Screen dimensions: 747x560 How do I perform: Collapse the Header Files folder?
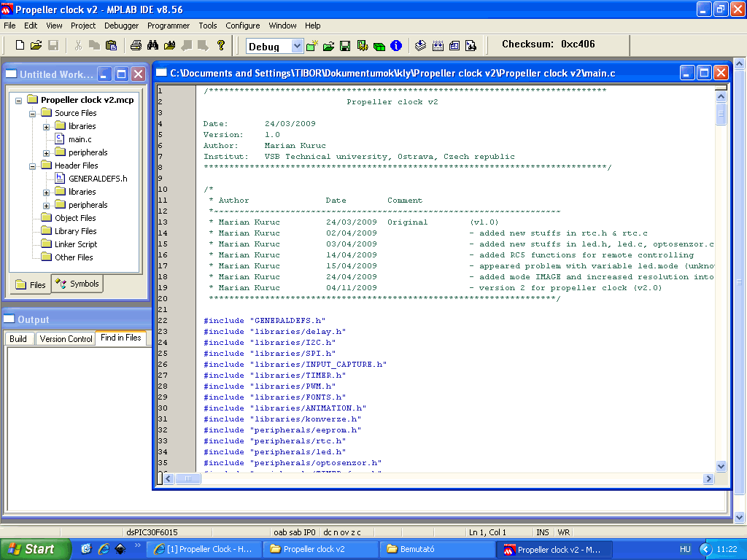pyautogui.click(x=32, y=166)
